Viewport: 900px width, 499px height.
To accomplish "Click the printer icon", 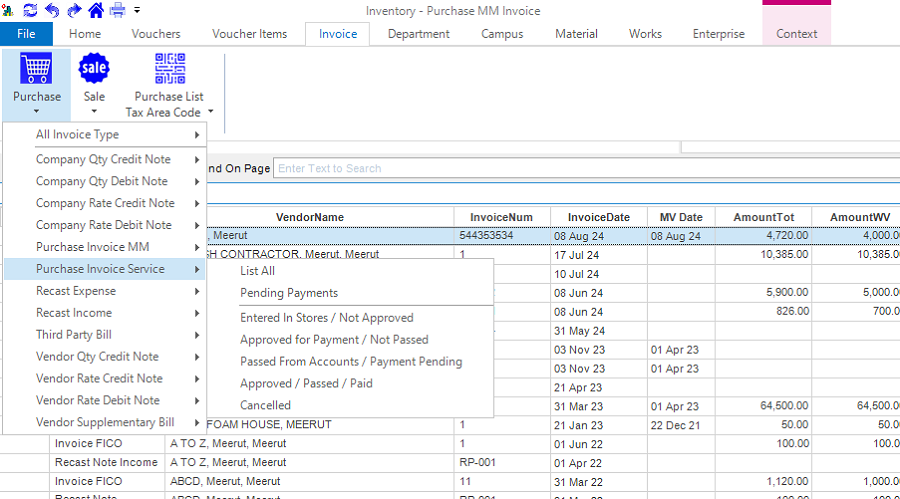I will point(117,11).
